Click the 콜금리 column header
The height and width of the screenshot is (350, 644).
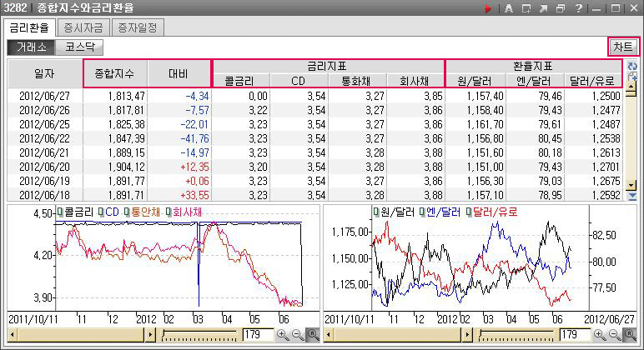click(x=241, y=81)
